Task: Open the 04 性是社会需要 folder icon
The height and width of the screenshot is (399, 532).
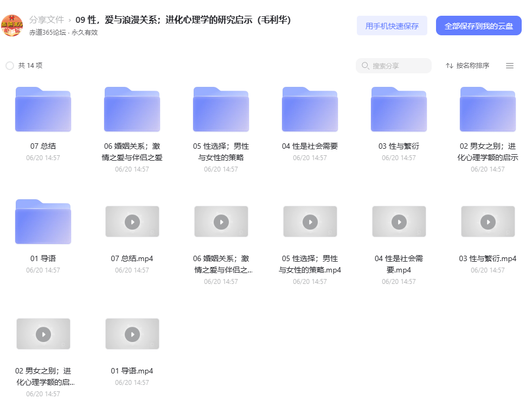Action: (x=310, y=109)
